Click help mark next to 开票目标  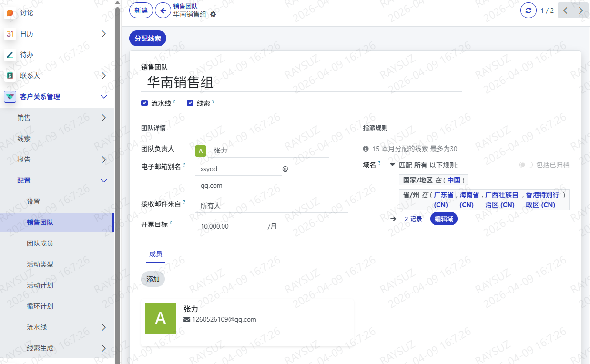[x=171, y=222]
